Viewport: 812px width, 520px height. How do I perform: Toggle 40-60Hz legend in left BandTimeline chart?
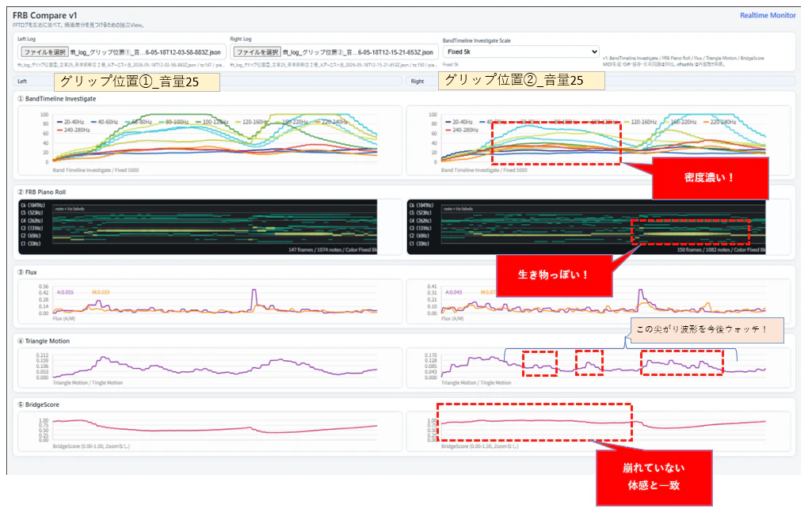click(104, 122)
